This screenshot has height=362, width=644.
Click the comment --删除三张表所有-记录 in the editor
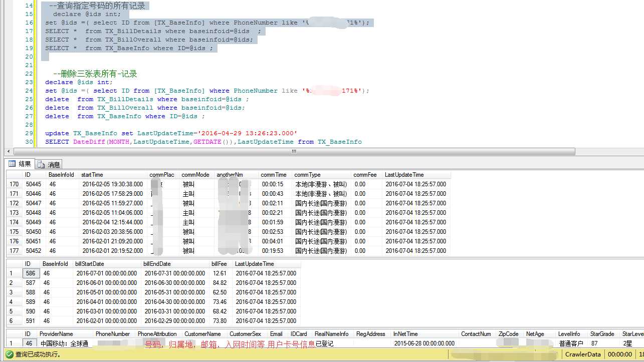click(x=95, y=74)
